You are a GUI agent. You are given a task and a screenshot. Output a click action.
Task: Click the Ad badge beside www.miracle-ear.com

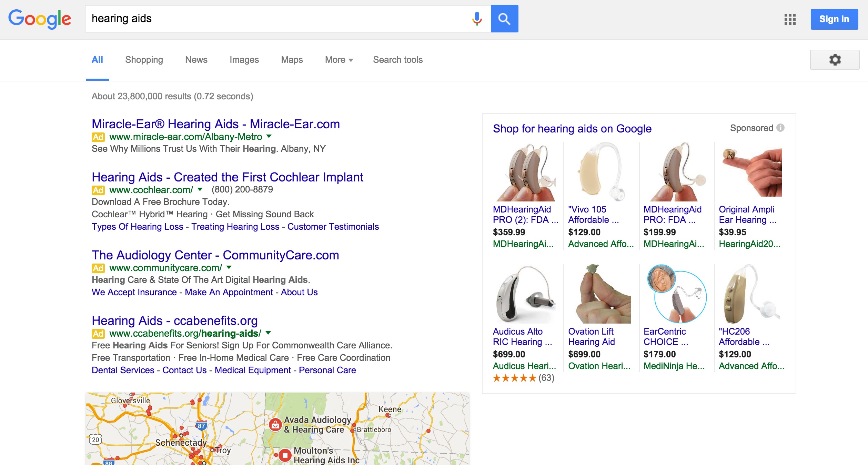(x=98, y=137)
